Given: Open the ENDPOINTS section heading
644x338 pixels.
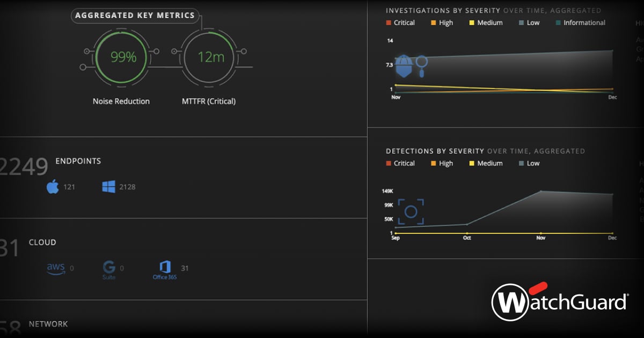Looking at the screenshot, I should [78, 161].
